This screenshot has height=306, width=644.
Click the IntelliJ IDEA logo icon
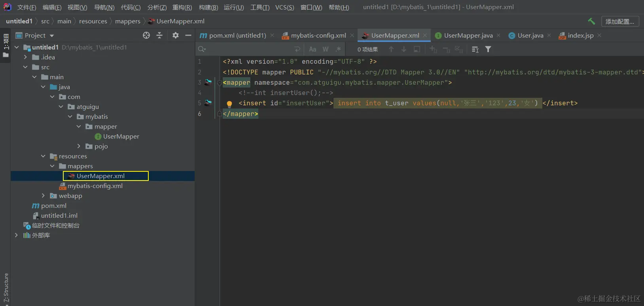pos(7,7)
